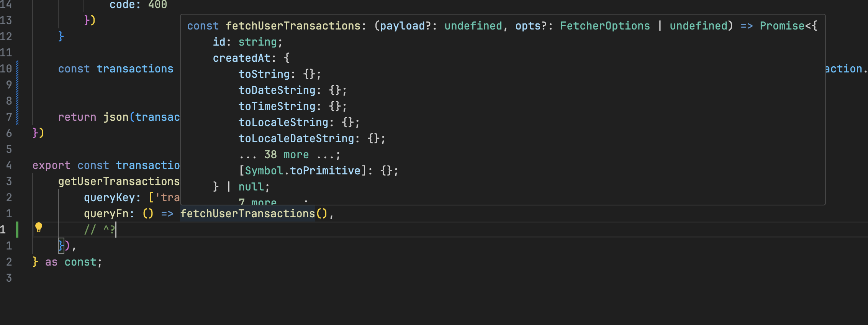Click the green git change marker in gutter
Screen dimensions: 868x325
pos(17,230)
